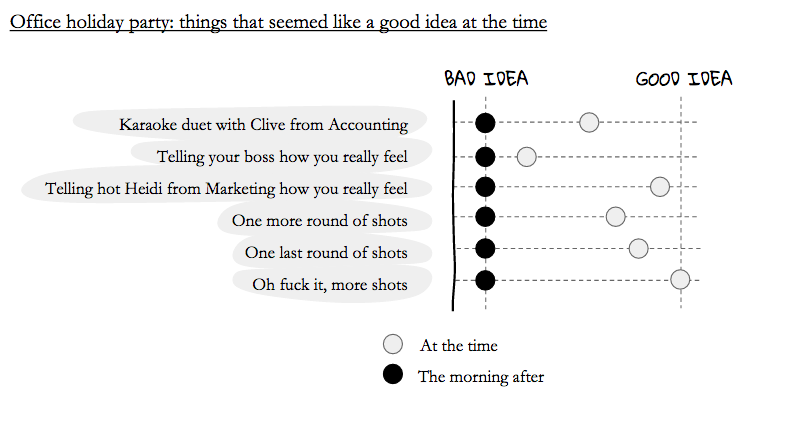The width and height of the screenshot is (795, 438).
Task: Select the gray dot for One more round
Action: [x=616, y=217]
